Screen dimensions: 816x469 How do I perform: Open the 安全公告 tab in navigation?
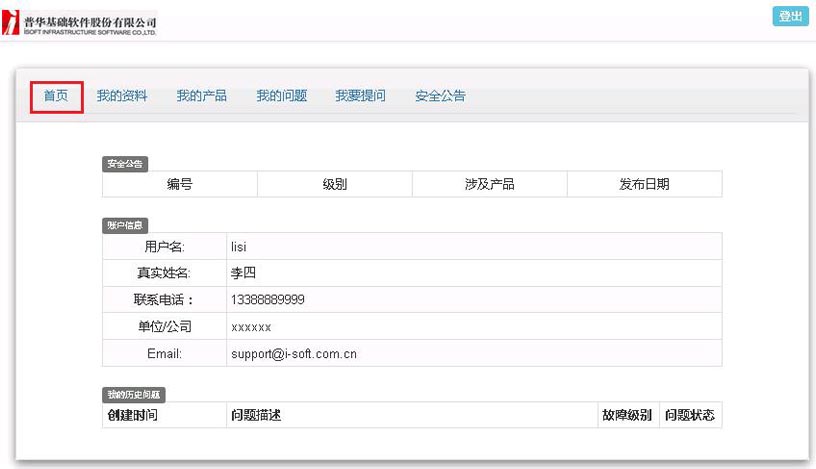[440, 96]
